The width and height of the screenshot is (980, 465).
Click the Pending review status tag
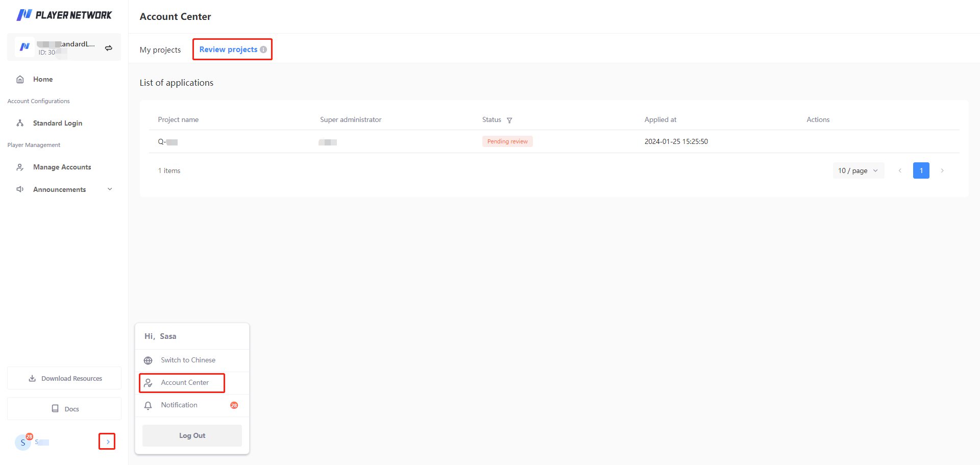coord(507,142)
